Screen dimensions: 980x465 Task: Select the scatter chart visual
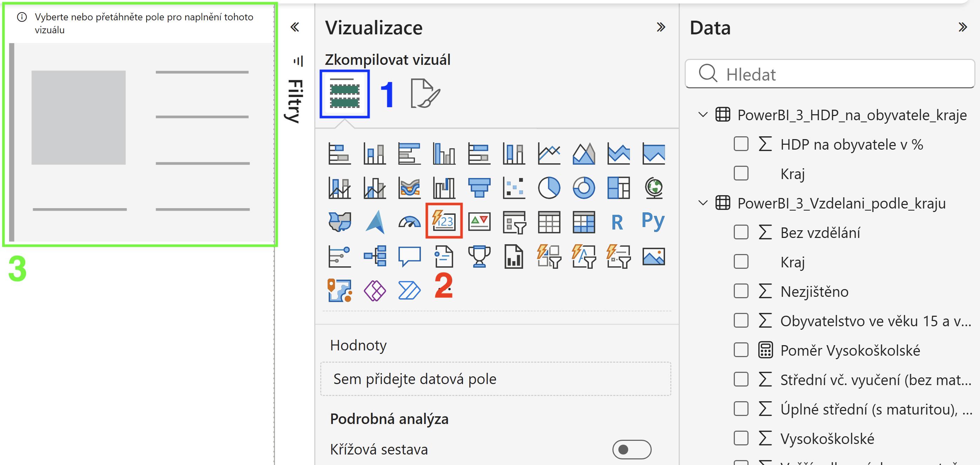pos(514,187)
